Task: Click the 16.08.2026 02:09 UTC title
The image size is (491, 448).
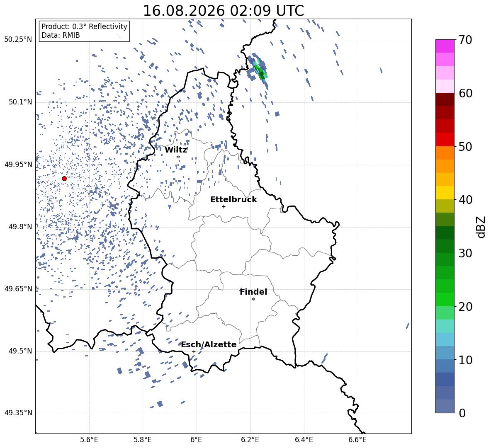Action: pyautogui.click(x=223, y=11)
